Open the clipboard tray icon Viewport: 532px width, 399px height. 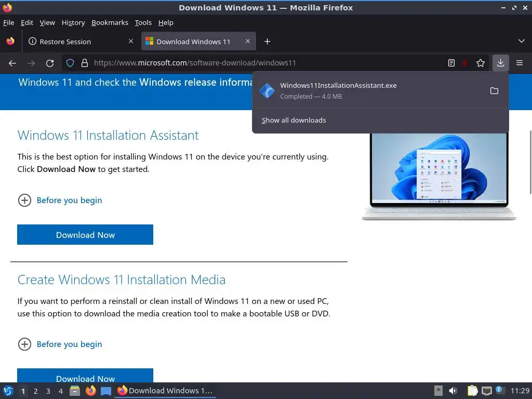click(x=472, y=391)
